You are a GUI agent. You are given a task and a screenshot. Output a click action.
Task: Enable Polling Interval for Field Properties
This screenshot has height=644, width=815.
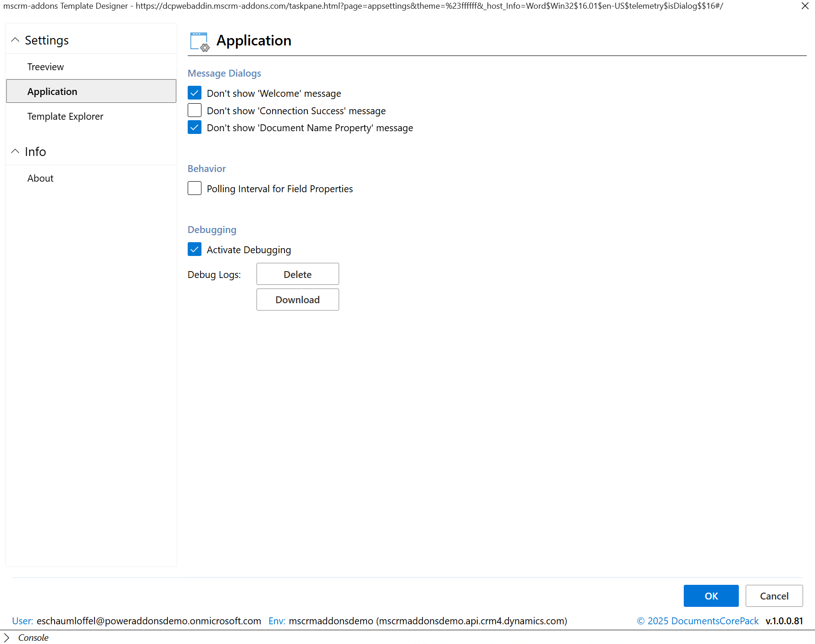pos(195,189)
